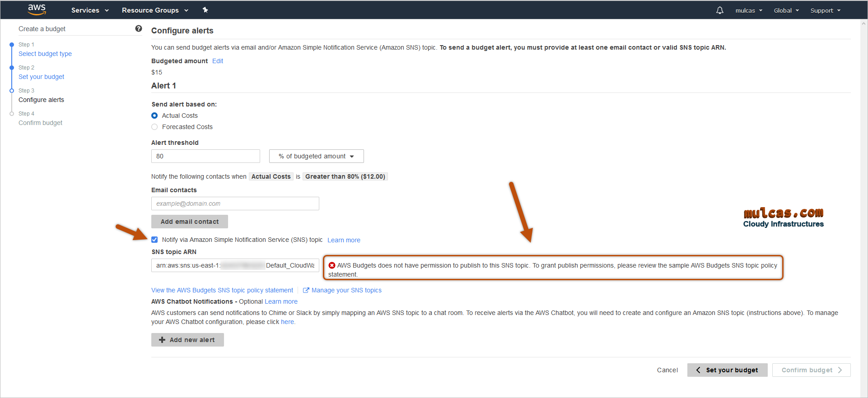Click the plus icon on Add new alert
The height and width of the screenshot is (398, 868).
click(162, 340)
